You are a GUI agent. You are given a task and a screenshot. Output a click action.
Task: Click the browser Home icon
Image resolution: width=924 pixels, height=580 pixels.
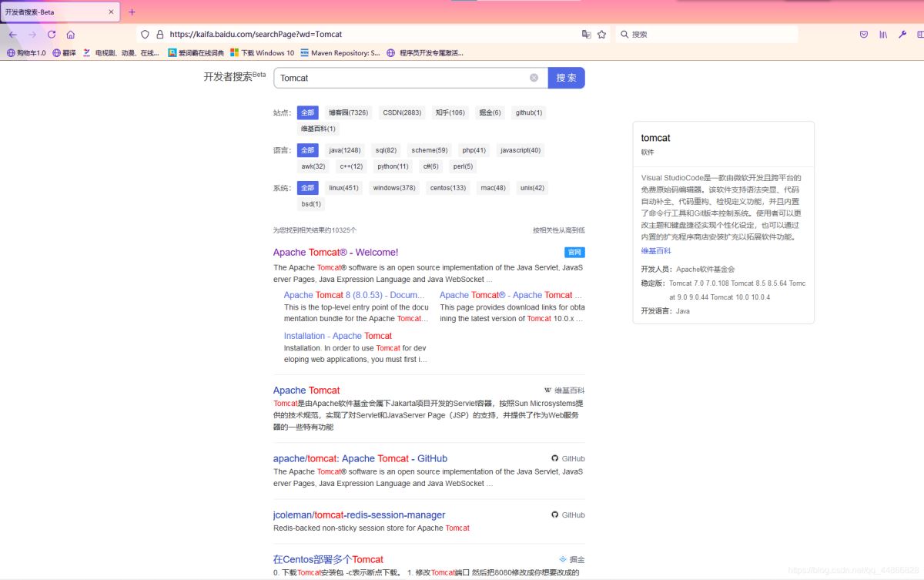[x=69, y=34]
